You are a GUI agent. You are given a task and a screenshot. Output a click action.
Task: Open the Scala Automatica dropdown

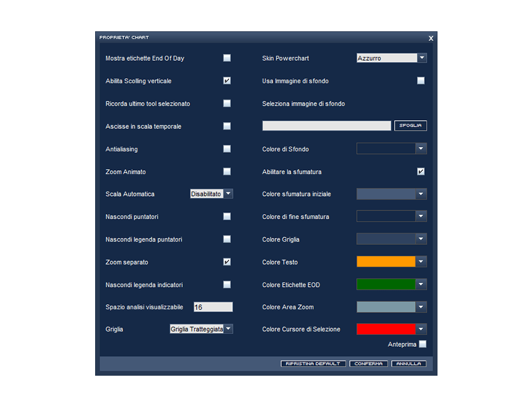[x=228, y=194]
